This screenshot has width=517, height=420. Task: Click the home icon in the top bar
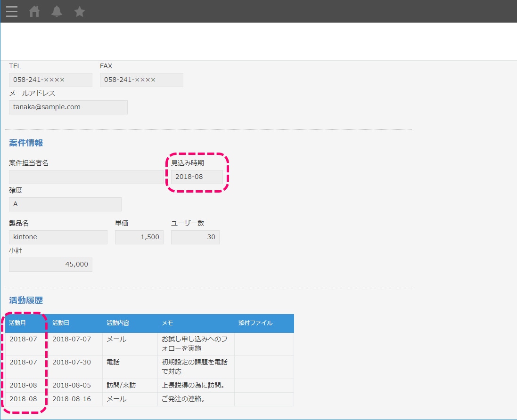[x=34, y=11]
